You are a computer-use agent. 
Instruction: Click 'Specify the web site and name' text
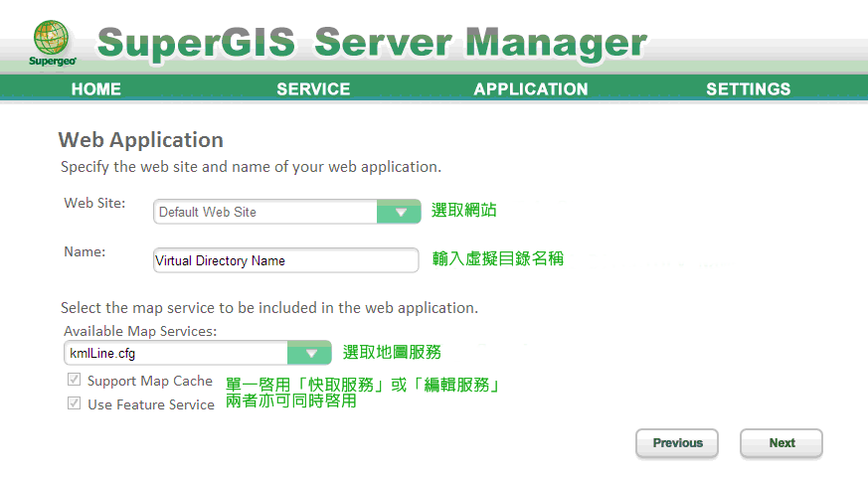[x=251, y=167]
